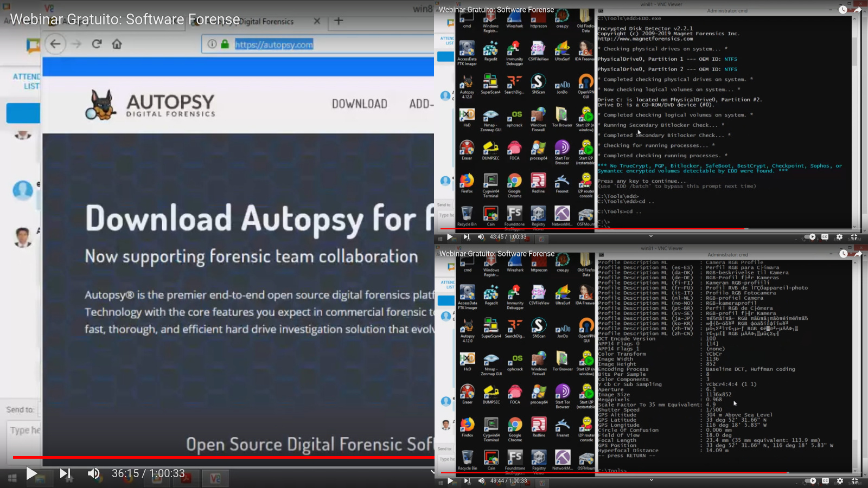Open Tor Browser folder in 49:44 video
The height and width of the screenshot is (488, 868).
(x=563, y=361)
